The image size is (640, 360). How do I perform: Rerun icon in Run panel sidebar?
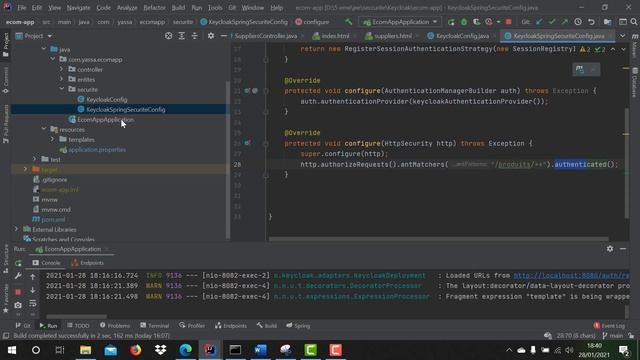point(18,263)
